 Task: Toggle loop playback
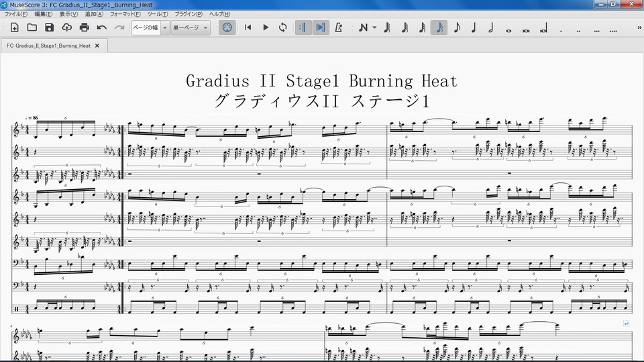tap(282, 27)
